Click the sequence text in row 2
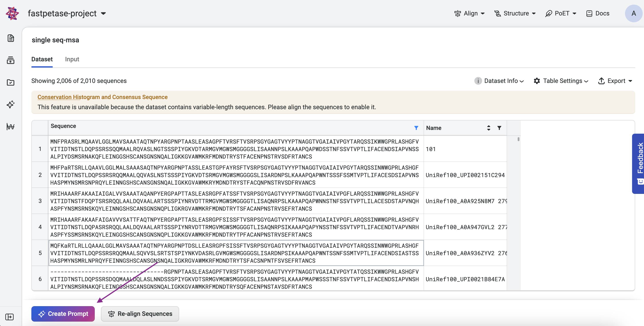Screen dimensions: 644x326 click(234, 175)
